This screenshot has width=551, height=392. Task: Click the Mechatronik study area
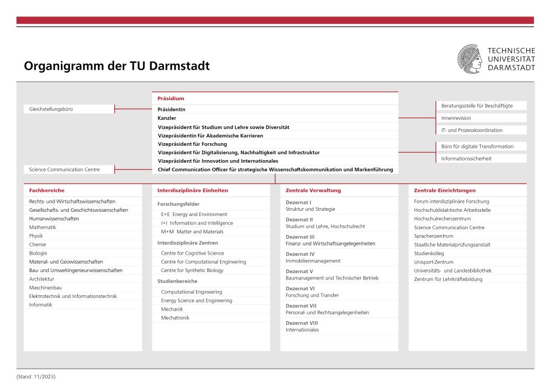175,318
